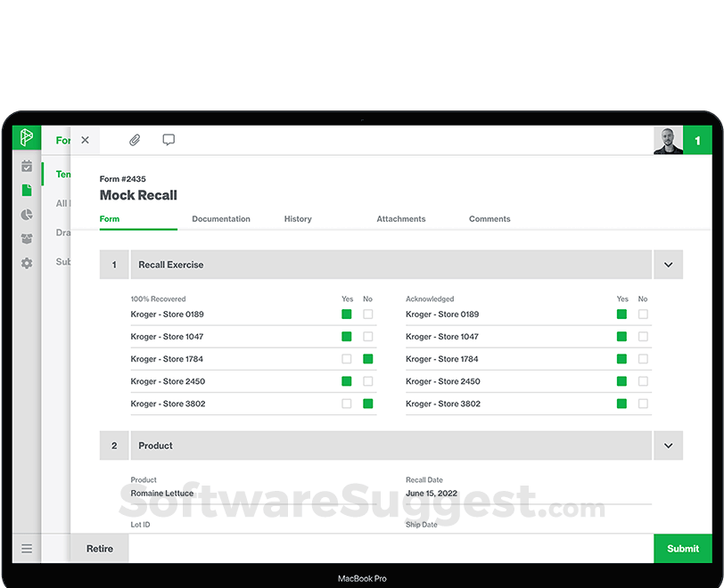Select the tasks calendar icon in the sidebar
The image size is (724, 588).
[x=26, y=166]
